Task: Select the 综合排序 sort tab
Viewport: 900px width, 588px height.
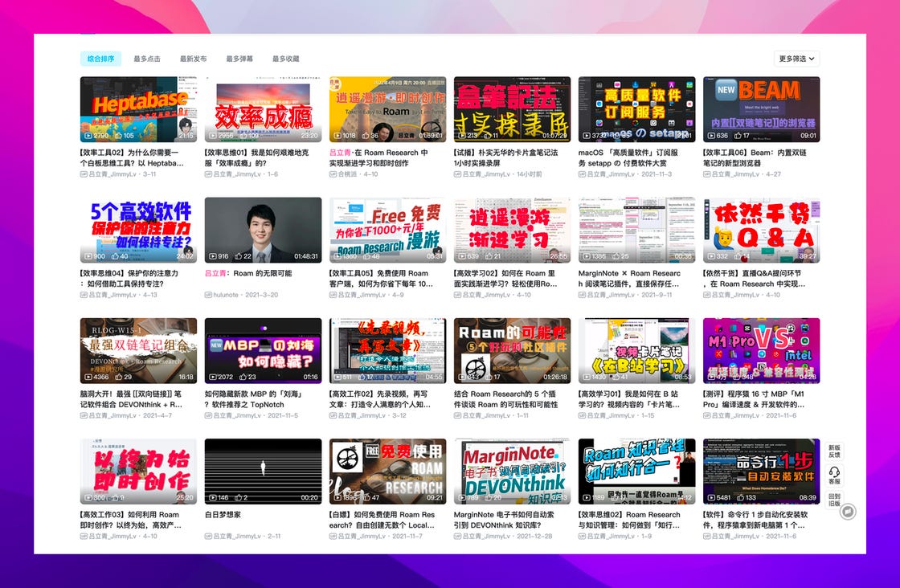Action: [x=100, y=59]
